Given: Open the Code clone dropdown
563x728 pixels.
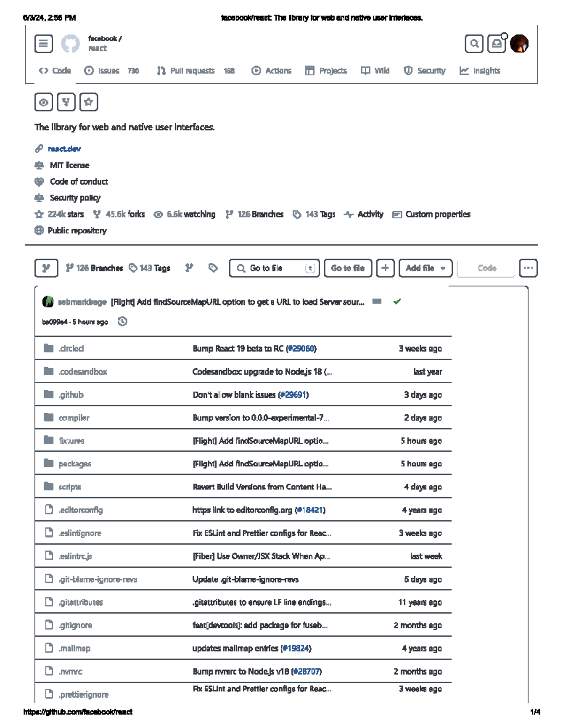Looking at the screenshot, I should pyautogui.click(x=486, y=268).
